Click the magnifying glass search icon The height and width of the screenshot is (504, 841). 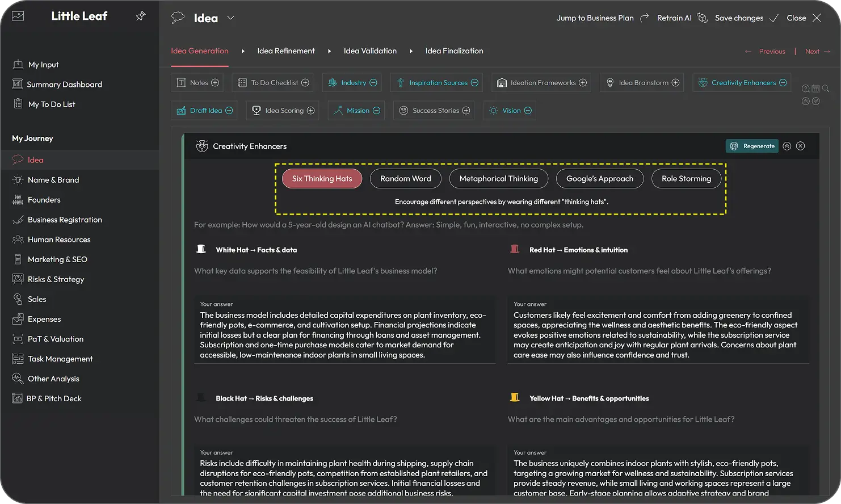tap(826, 89)
